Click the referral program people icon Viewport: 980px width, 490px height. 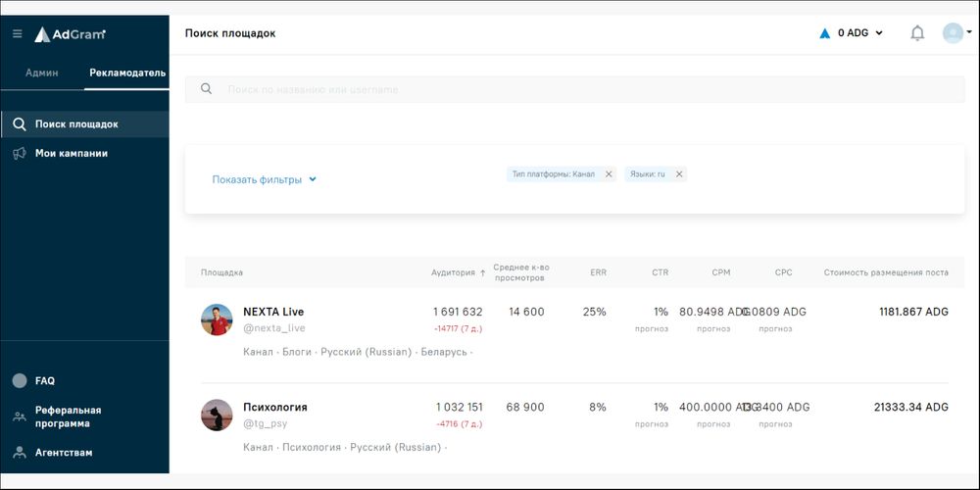[x=20, y=416]
